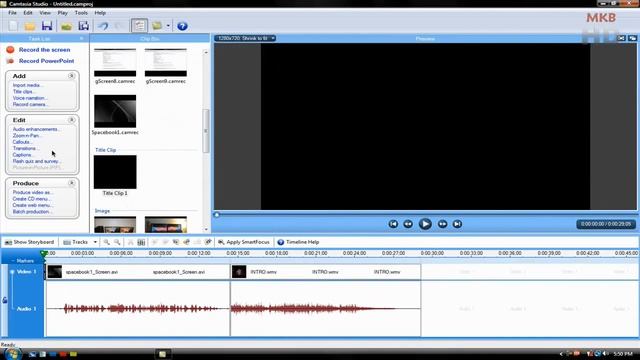The image size is (640, 360).
Task: Toggle the Task List view icon
Action: (x=139, y=26)
